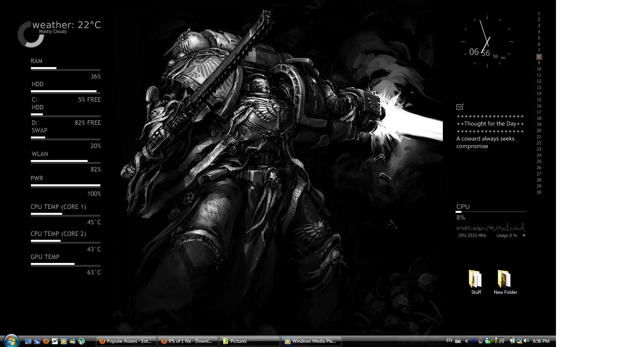
Task: Click the ++Thought for the Day++ heading
Action: point(490,124)
